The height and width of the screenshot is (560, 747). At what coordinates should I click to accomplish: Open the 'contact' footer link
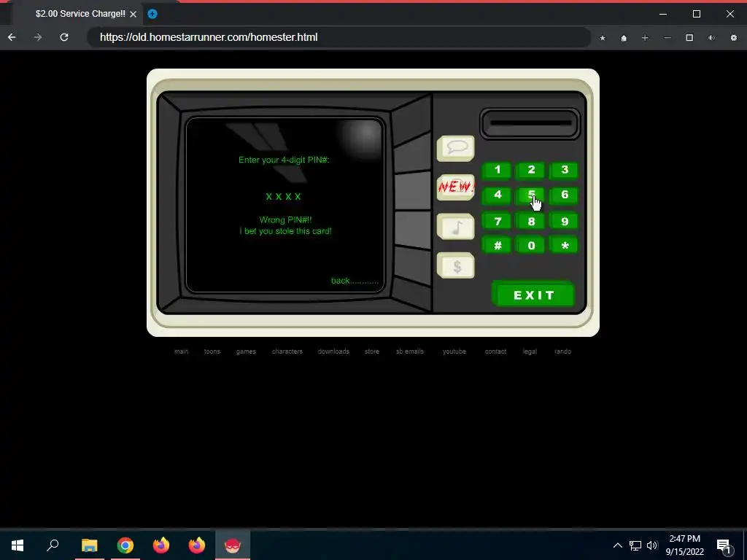coord(495,351)
